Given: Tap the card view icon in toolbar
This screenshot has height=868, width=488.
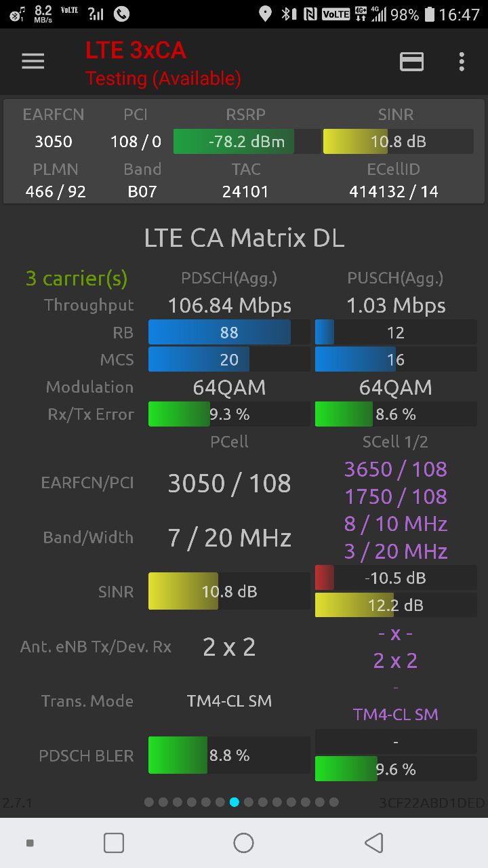Looking at the screenshot, I should click(x=411, y=62).
